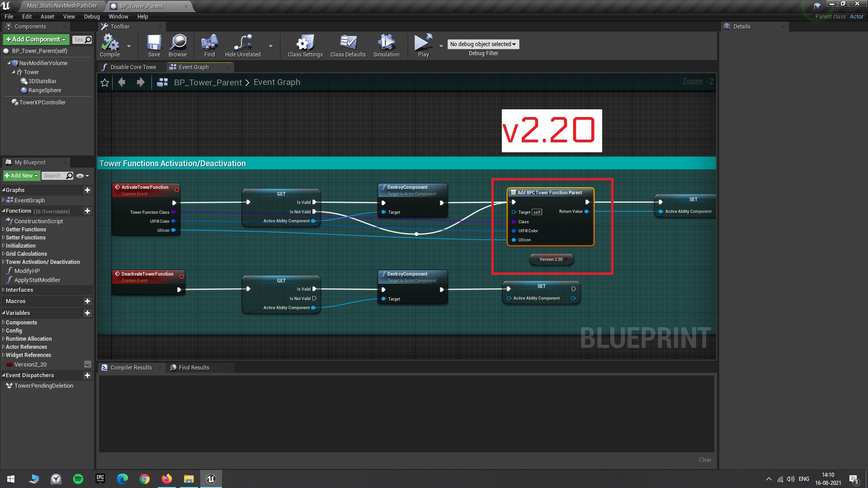Open Windows Start menu
This screenshot has height=488, width=868.
click(x=11, y=479)
